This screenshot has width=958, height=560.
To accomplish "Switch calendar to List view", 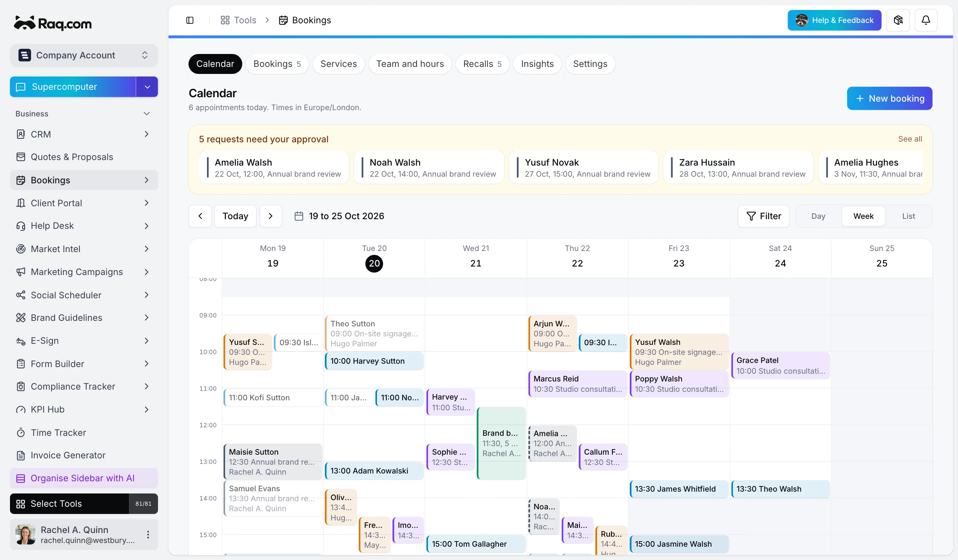I will click(908, 216).
